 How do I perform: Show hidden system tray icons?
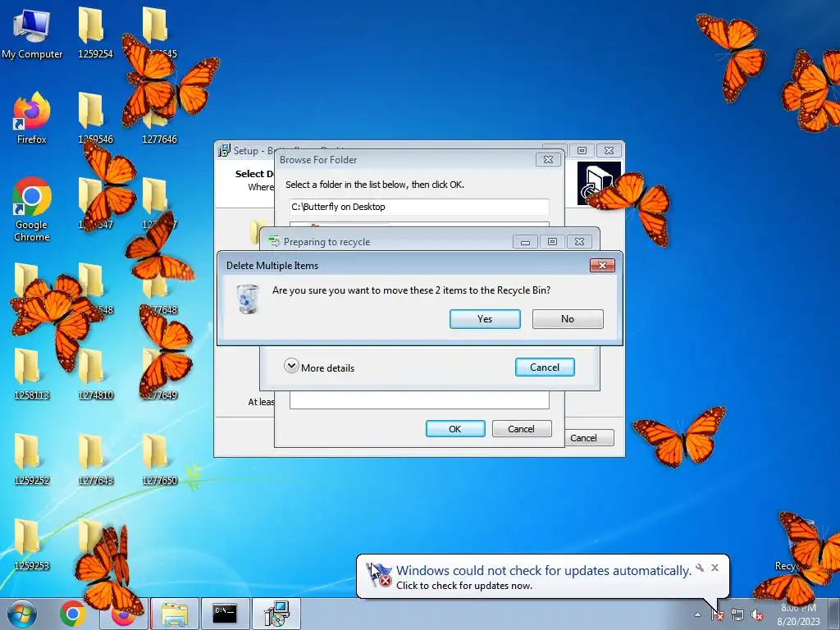pos(697,615)
